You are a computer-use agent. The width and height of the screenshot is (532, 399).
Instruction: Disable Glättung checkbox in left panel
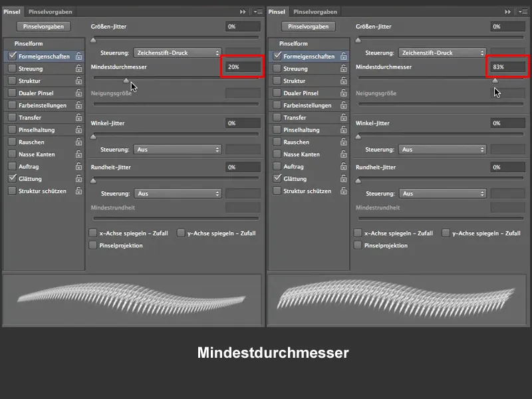(13, 178)
